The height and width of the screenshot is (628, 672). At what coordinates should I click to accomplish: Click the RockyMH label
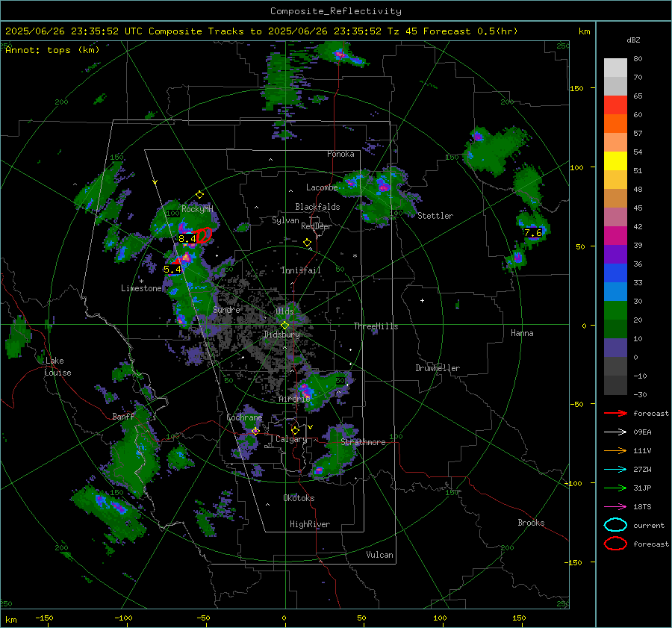point(197,209)
